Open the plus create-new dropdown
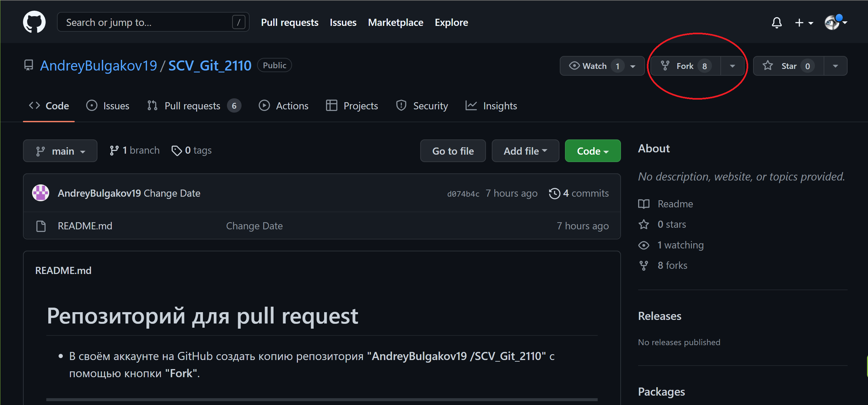Viewport: 868px width, 405px height. coord(803,23)
